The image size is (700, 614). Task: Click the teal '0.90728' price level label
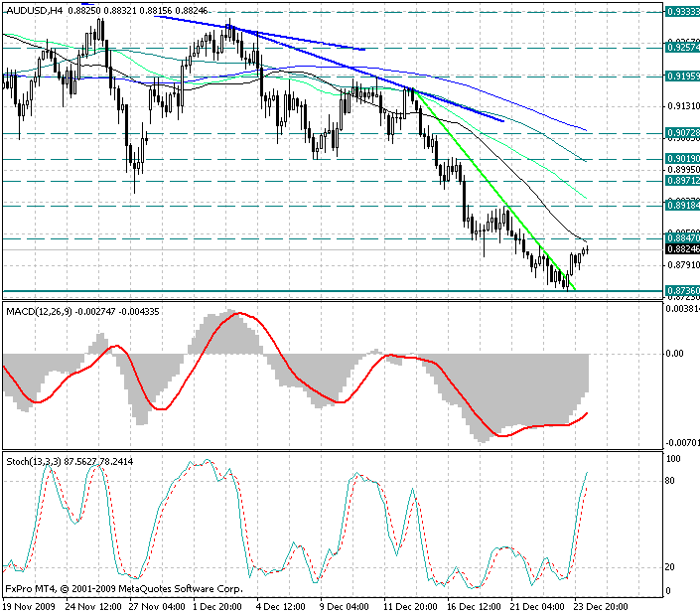click(682, 133)
